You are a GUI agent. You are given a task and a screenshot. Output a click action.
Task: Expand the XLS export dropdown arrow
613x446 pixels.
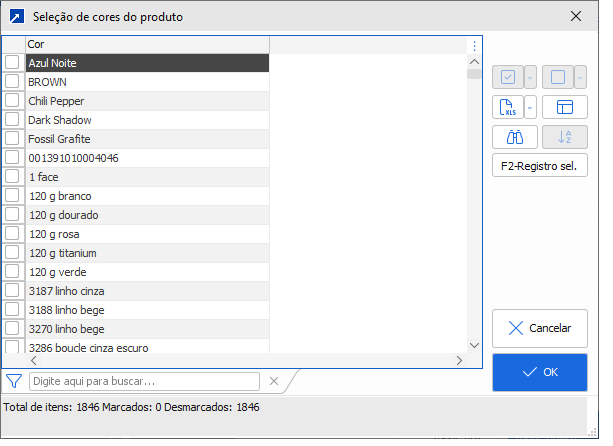click(530, 107)
